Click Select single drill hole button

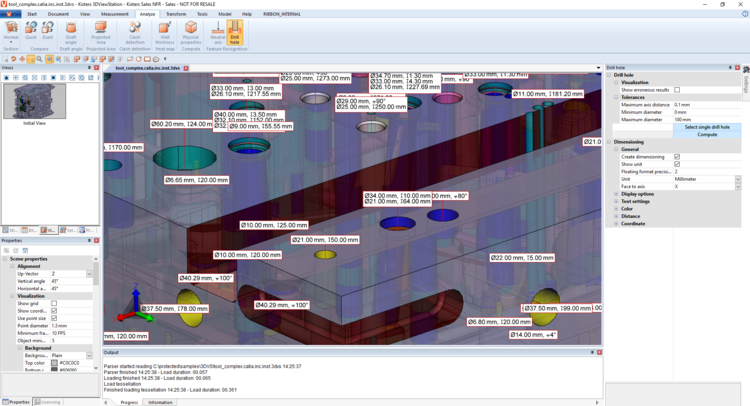pyautogui.click(x=707, y=127)
